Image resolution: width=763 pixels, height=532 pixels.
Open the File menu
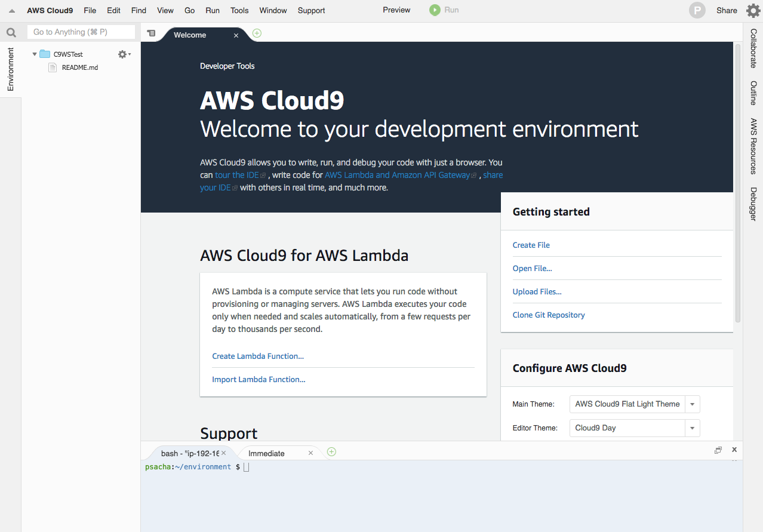point(90,10)
